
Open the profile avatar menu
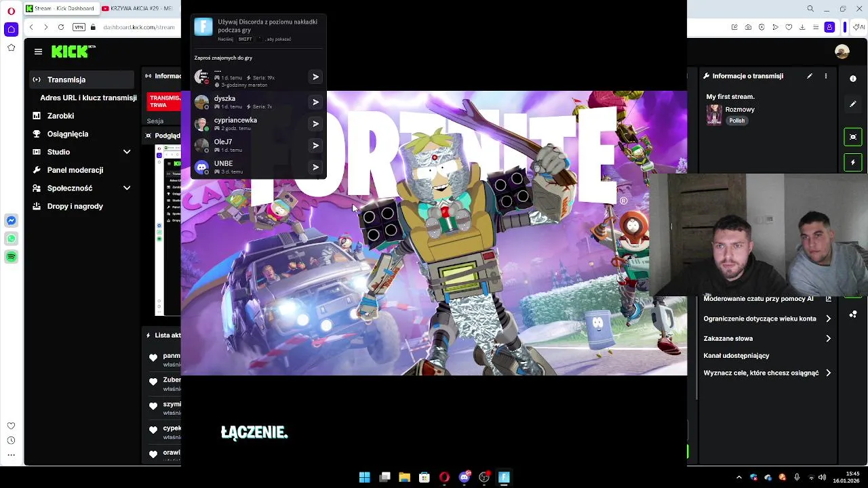842,52
